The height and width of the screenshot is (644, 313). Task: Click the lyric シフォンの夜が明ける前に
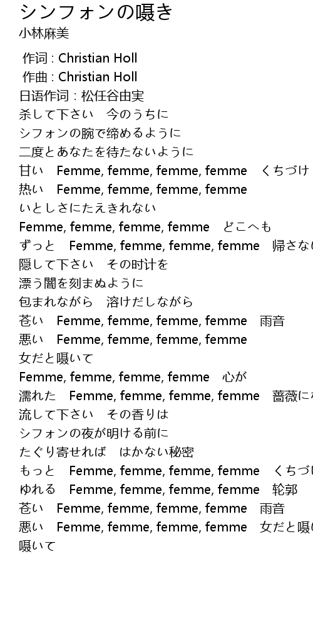coord(94,433)
